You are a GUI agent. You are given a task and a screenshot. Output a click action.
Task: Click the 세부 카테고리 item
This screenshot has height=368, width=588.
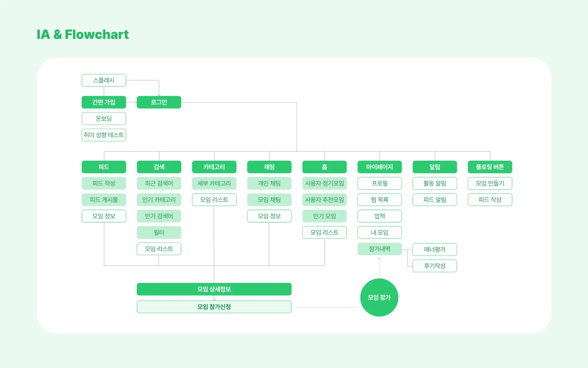click(x=214, y=183)
